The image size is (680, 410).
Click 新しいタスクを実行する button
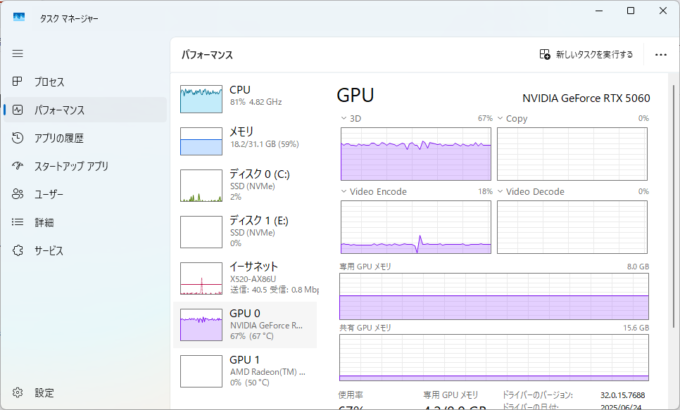coord(586,55)
